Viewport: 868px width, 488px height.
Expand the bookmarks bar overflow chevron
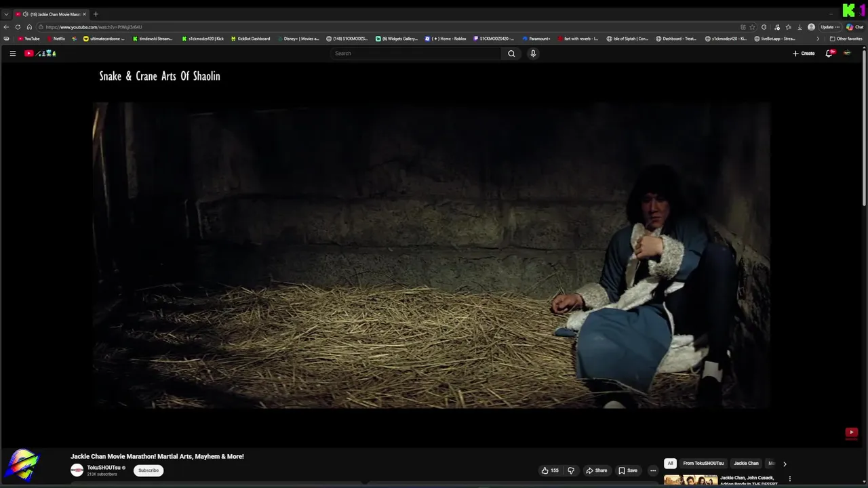click(818, 39)
